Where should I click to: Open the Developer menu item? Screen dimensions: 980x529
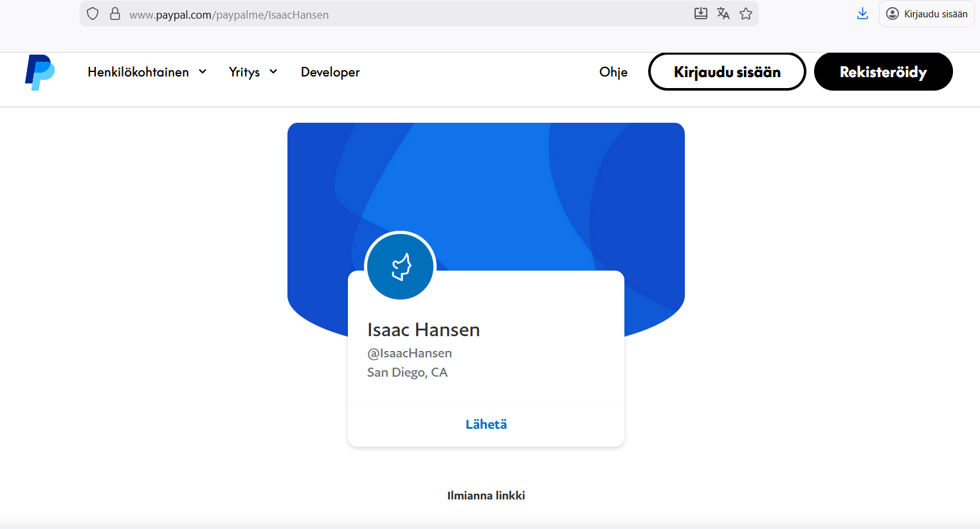[x=330, y=72]
